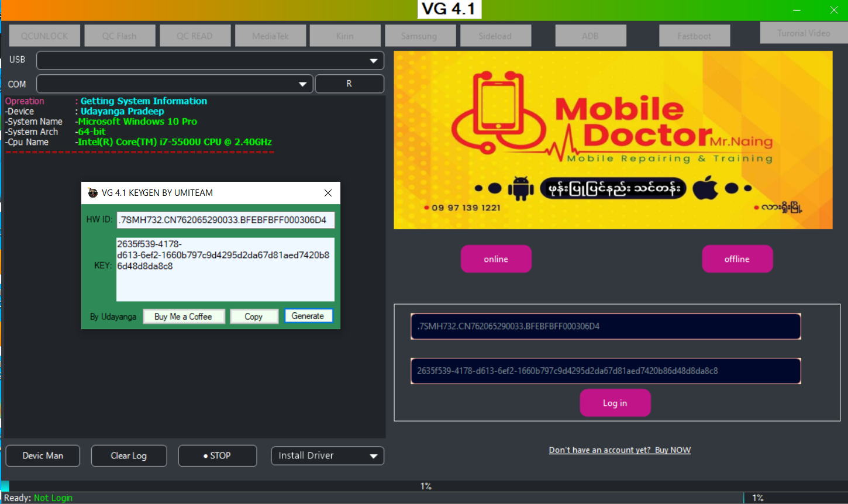848x504 pixels.
Task: Click the Apple logo in banner
Action: click(705, 188)
